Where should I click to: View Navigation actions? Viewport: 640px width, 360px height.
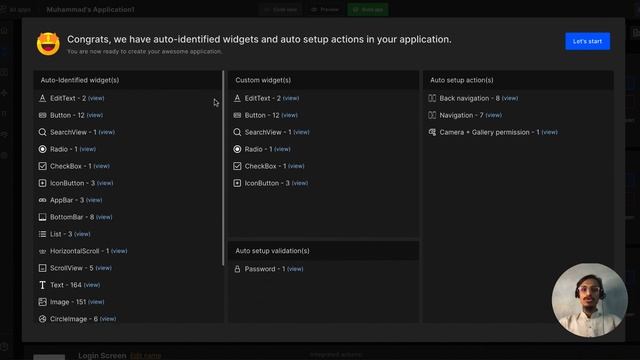tap(493, 116)
